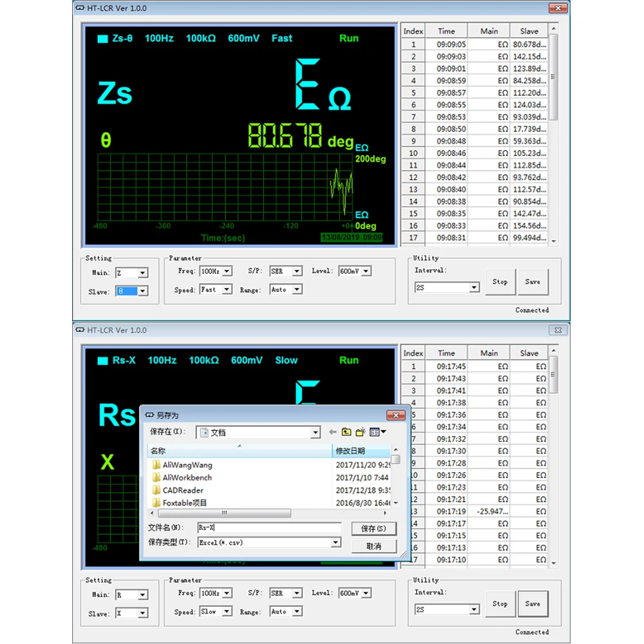Image resolution: width=644 pixels, height=644 pixels.
Task: Select row with time 09:08:31
Action: click(475, 238)
